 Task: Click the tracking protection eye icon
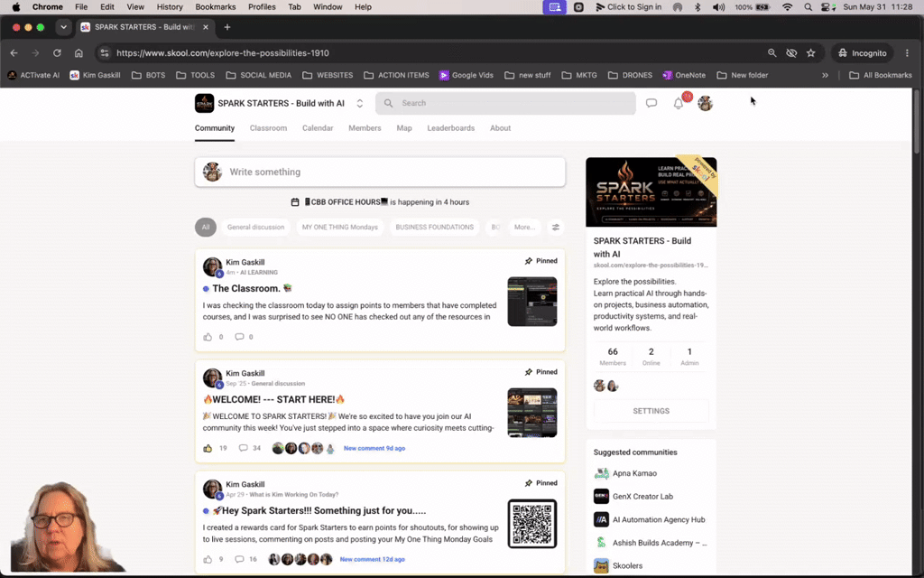[791, 53]
